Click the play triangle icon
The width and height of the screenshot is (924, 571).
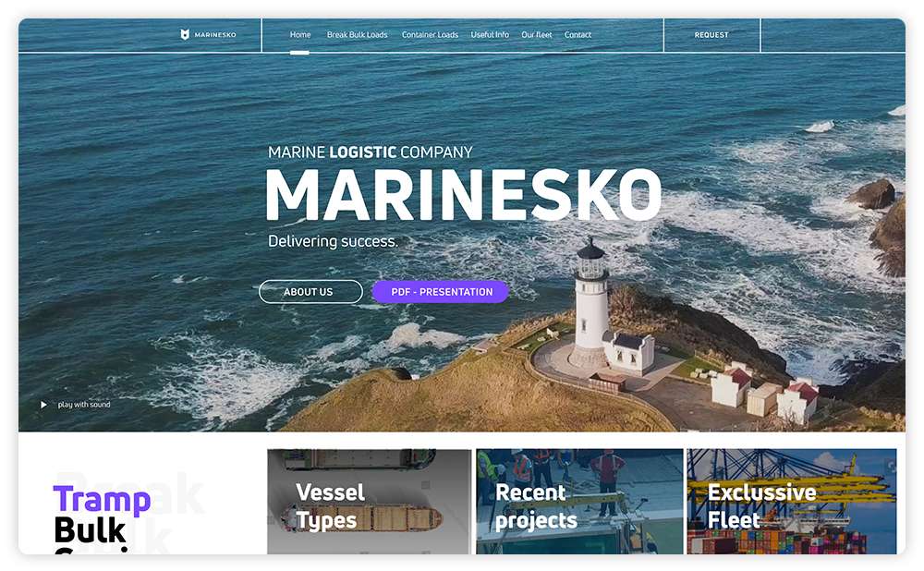43,405
